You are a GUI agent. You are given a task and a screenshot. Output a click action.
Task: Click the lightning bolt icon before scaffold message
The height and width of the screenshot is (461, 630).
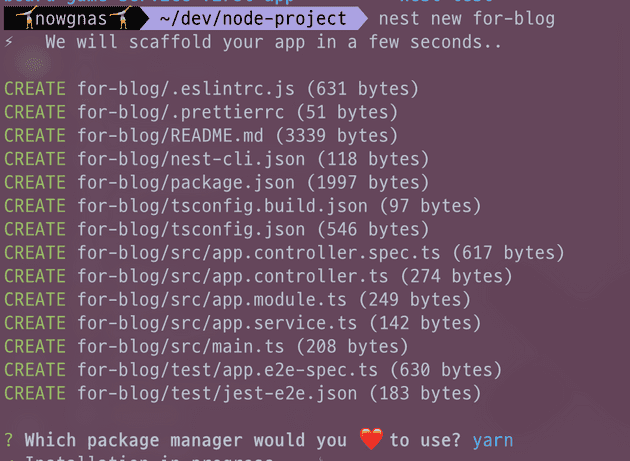(9, 42)
